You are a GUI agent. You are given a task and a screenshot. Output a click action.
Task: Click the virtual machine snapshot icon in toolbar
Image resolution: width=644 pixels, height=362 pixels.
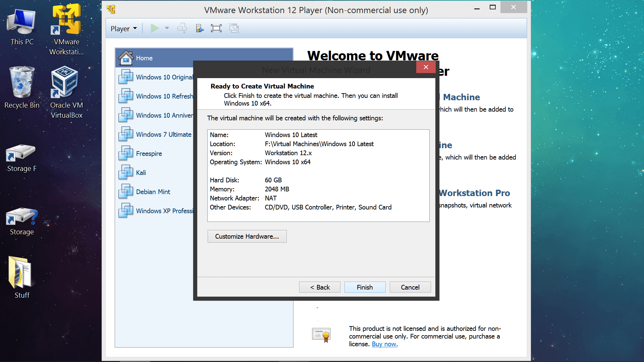point(182,28)
